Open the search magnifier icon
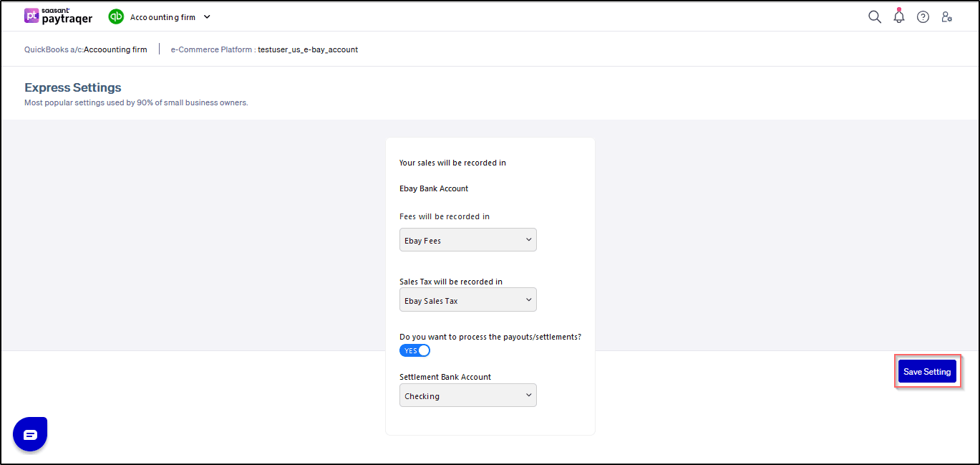980x465 pixels. pyautogui.click(x=874, y=17)
